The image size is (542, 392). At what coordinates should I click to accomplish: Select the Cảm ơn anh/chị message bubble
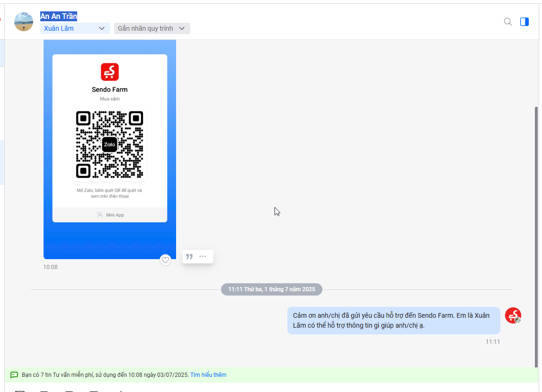[x=394, y=321]
